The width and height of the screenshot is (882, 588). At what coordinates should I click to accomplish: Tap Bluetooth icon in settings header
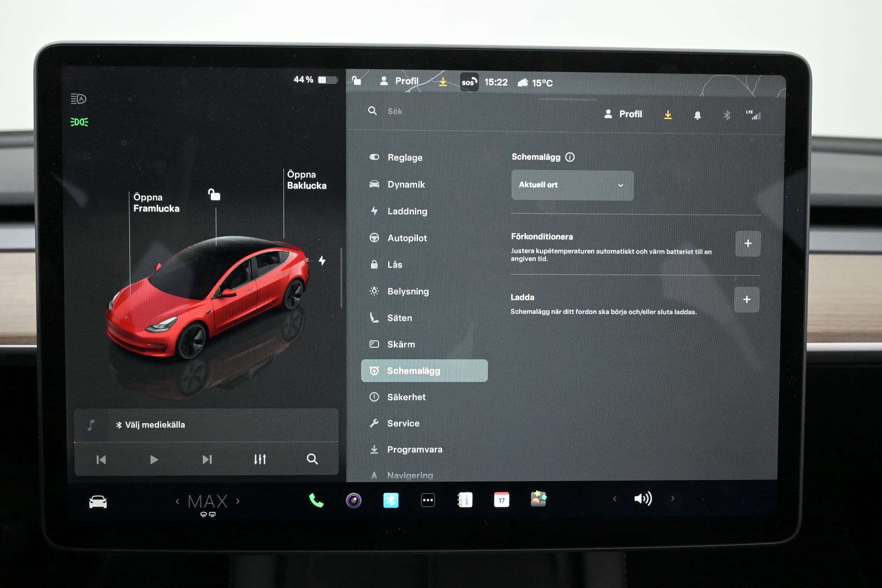point(726,115)
